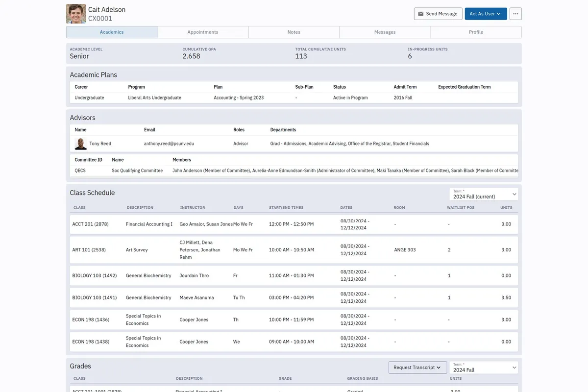Select the Profile tab
This screenshot has height=392, width=588.
point(476,32)
